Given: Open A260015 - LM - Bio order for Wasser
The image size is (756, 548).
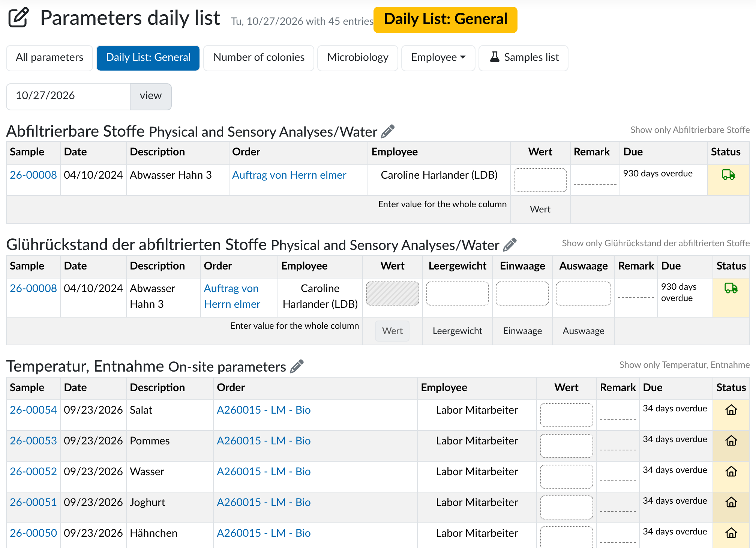Looking at the screenshot, I should (x=264, y=471).
